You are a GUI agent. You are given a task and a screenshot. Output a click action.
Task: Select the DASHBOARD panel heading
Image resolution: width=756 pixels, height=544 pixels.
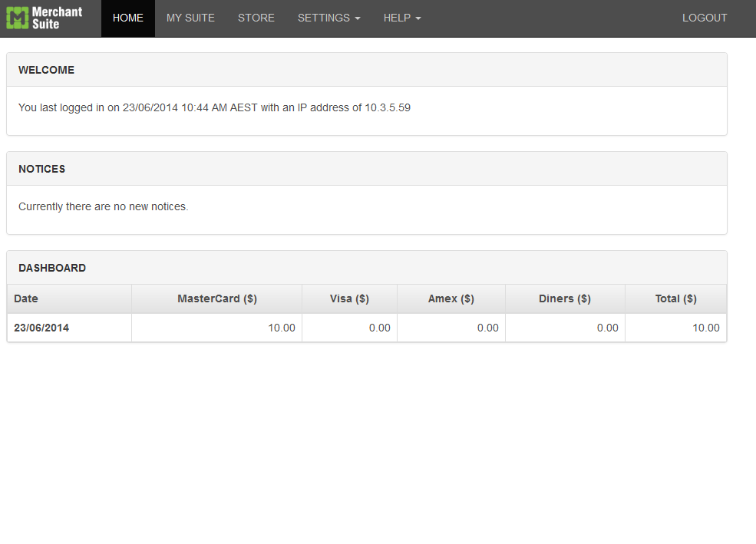(52, 268)
